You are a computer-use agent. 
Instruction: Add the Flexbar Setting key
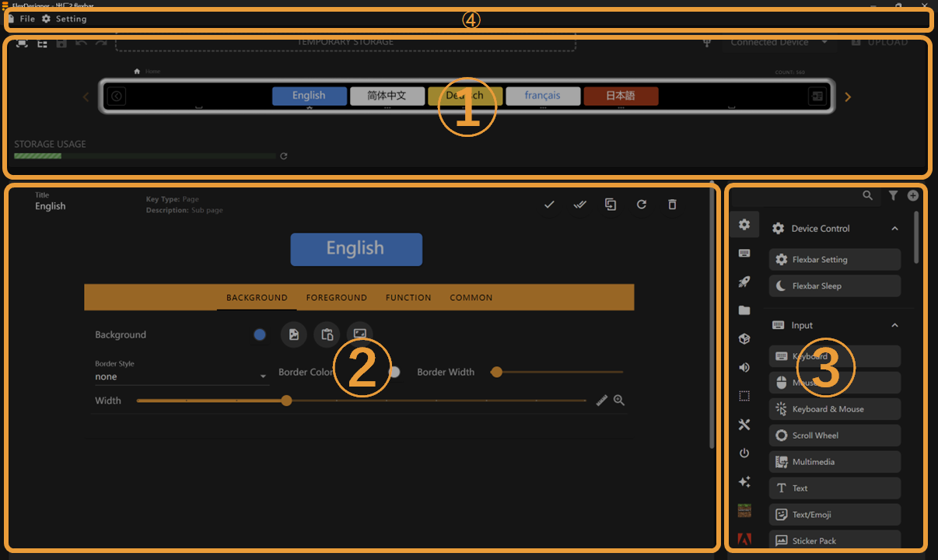pyautogui.click(x=835, y=260)
